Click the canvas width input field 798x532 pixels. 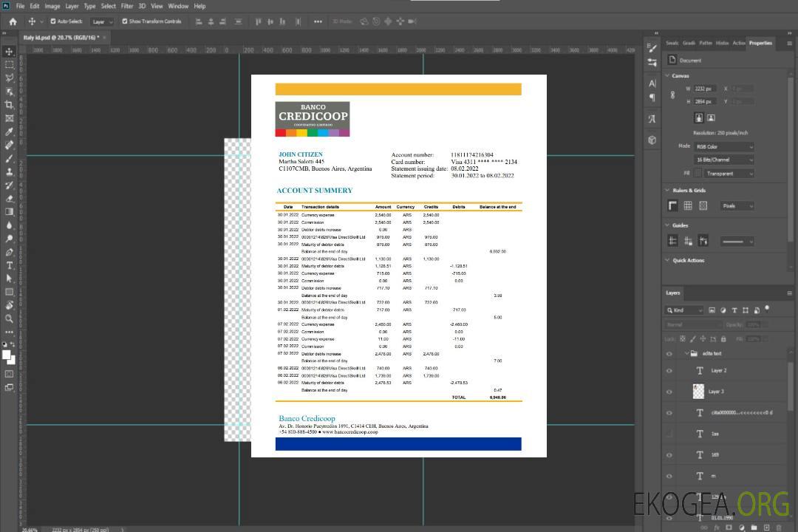pyautogui.click(x=705, y=89)
